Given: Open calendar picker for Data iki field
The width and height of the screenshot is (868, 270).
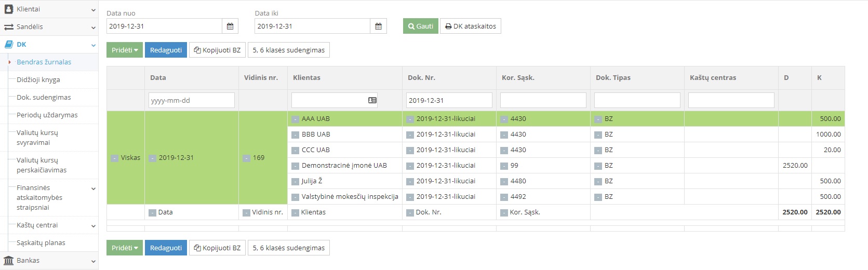Looking at the screenshot, I should coord(378,26).
